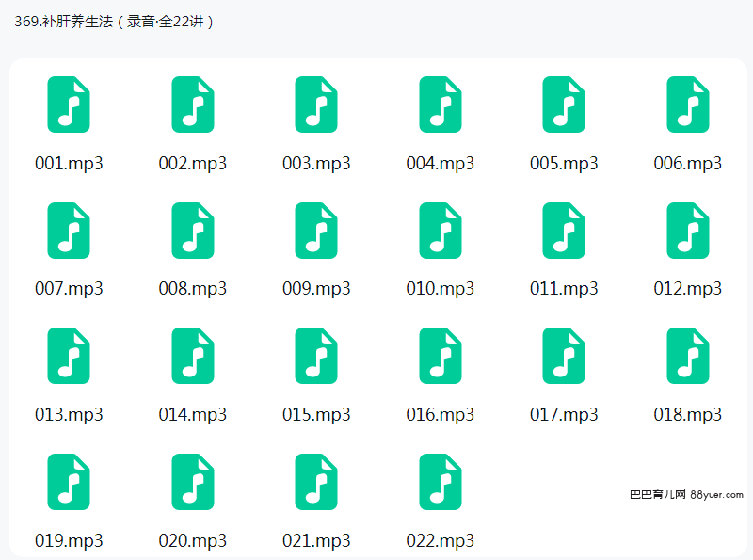Viewport: 753px width, 560px height.
Task: Click the 017.mp3 audio icon
Action: (x=564, y=356)
